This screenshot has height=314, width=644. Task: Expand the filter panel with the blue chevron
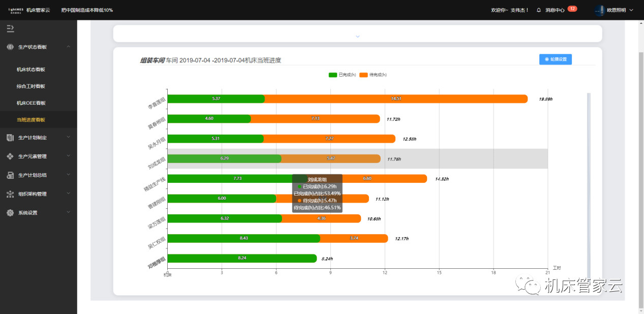click(x=357, y=36)
